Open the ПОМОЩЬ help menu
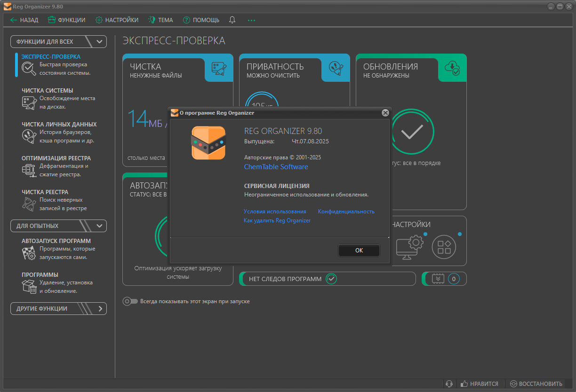The width and height of the screenshot is (576, 392). 201,20
